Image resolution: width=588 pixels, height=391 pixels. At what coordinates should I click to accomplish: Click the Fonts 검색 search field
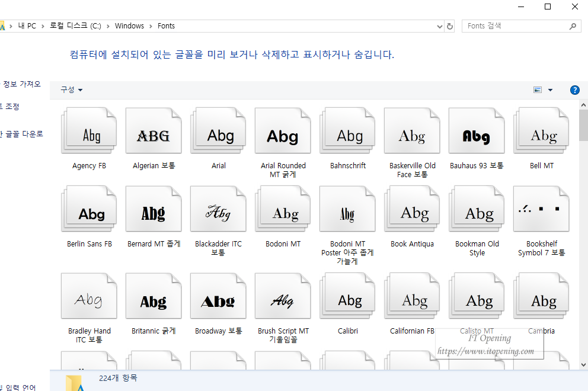pos(521,26)
